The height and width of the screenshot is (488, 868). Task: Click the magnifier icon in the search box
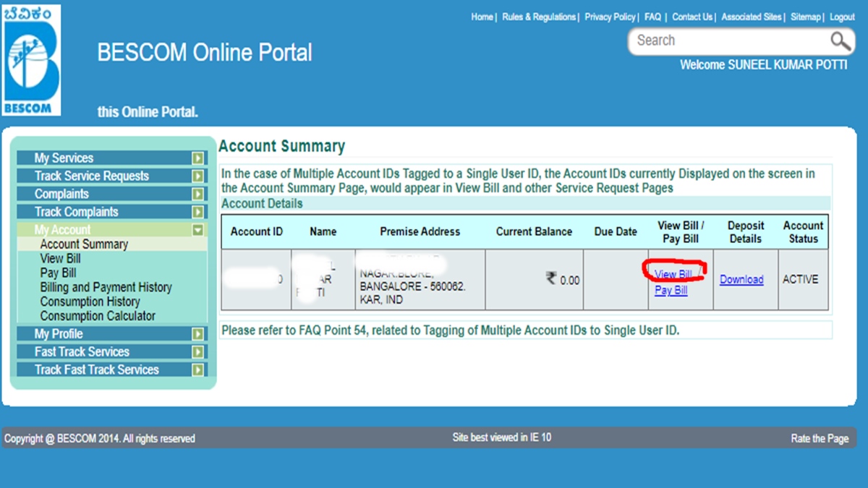click(841, 40)
